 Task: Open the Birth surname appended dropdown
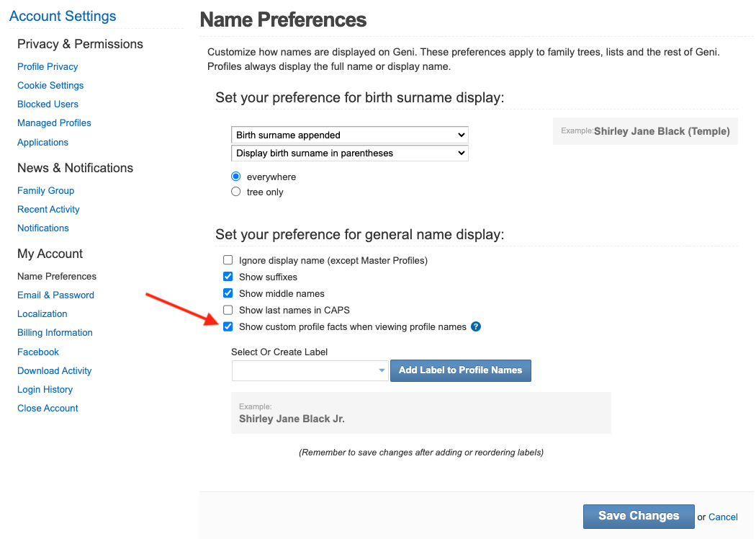(349, 135)
